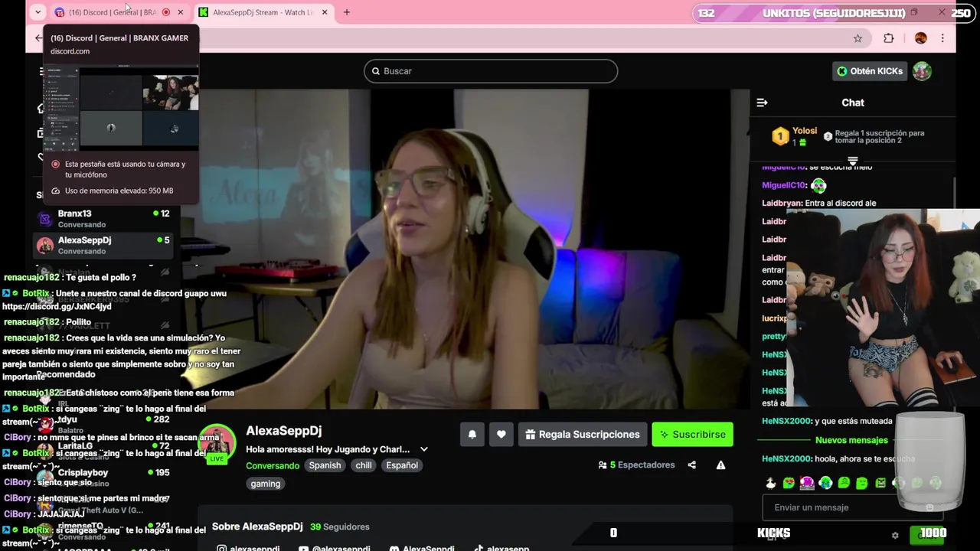Viewport: 980px width, 551px height.
Task: Open the AlexaSeppDj channel avatar with LIVE badge
Action: [x=217, y=444]
